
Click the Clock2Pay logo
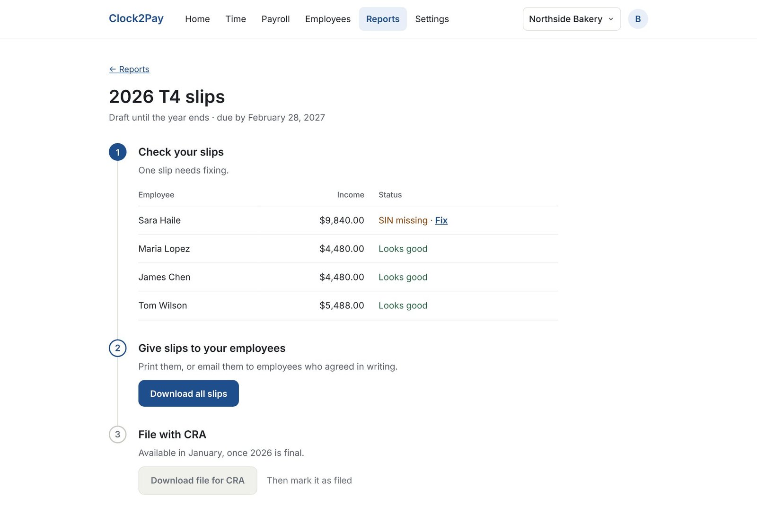coord(136,18)
